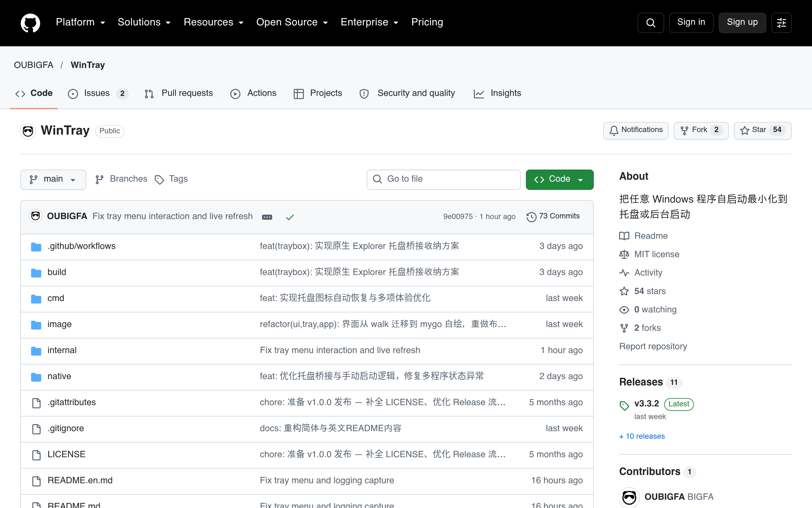The image size is (812, 508).
Task: Click the Sign up button
Action: pos(742,23)
